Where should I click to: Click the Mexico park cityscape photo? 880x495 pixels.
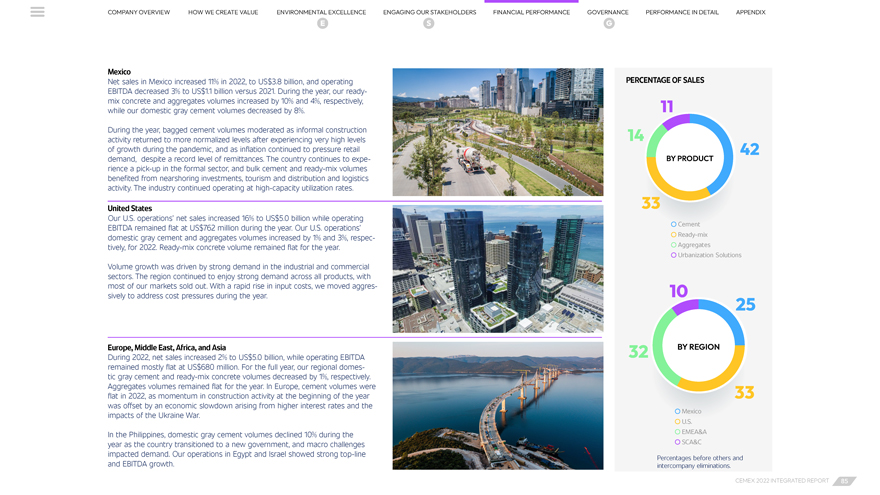[498, 132]
